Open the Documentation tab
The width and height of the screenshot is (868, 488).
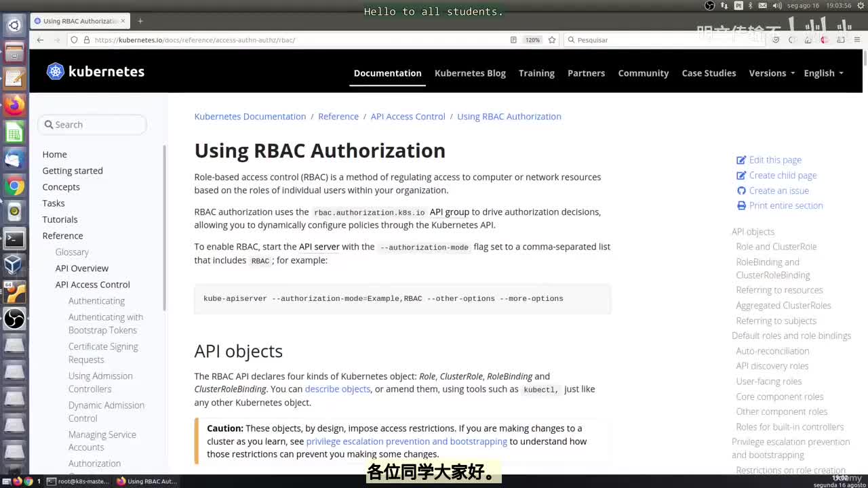(x=387, y=73)
